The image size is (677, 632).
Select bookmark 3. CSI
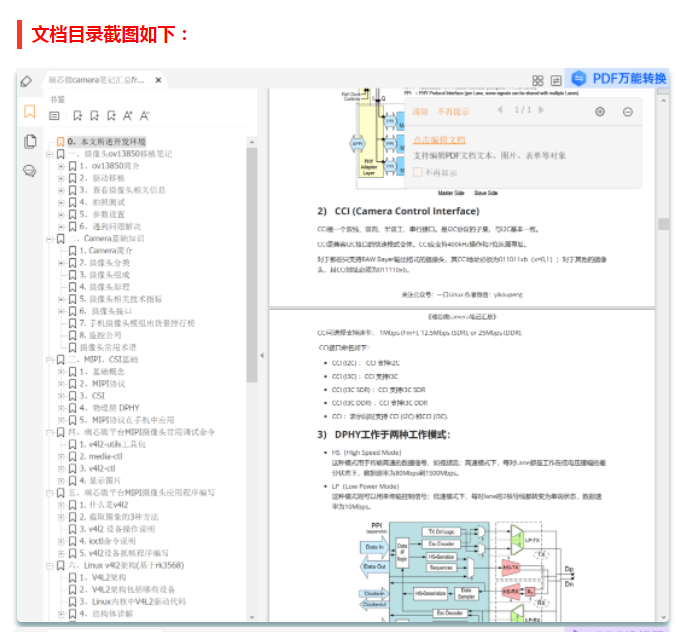coord(92,396)
